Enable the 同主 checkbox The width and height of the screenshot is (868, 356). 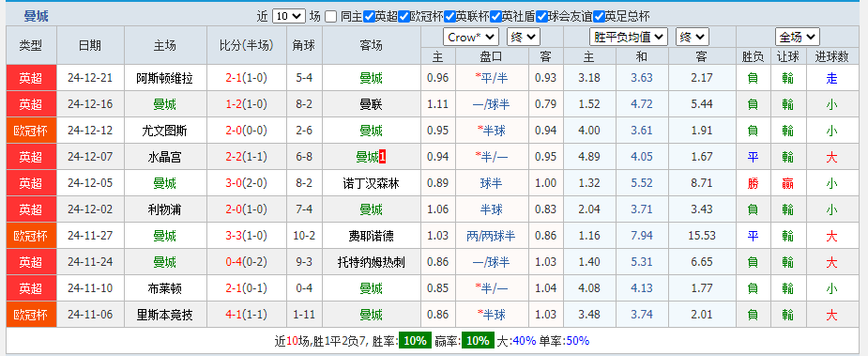[x=330, y=17]
